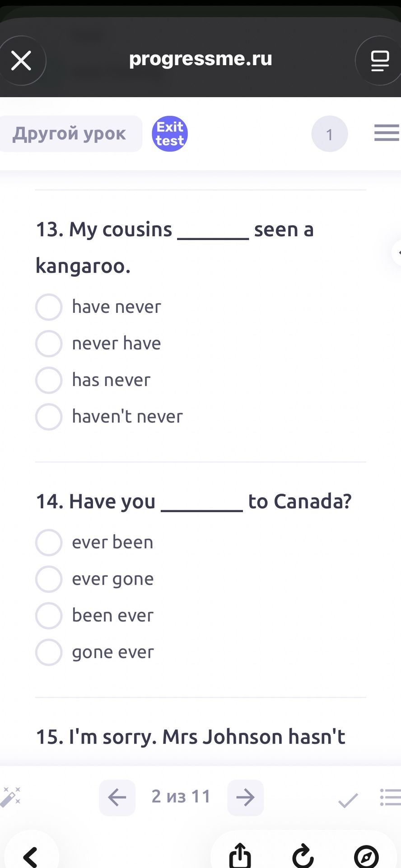Close the browser overlay with X icon

pyautogui.click(x=21, y=61)
